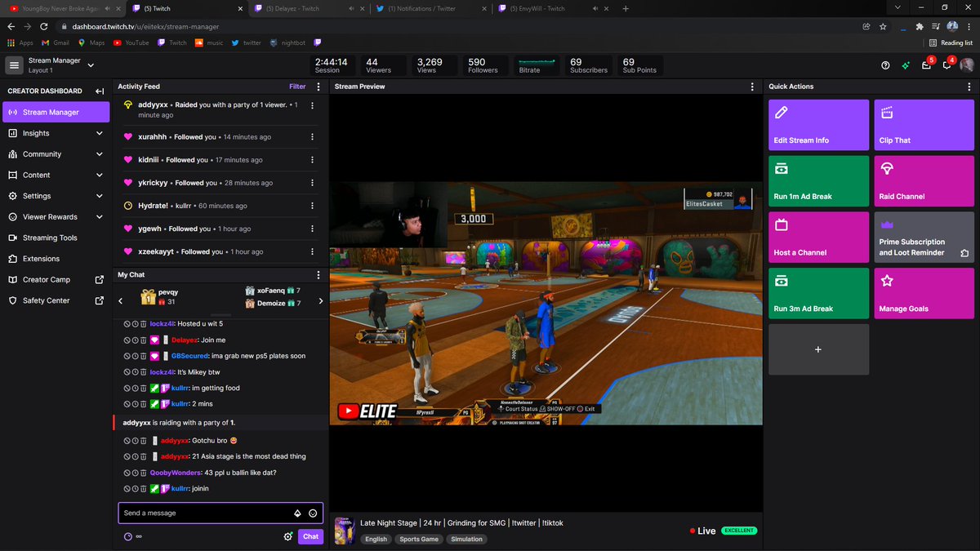Delete GBSecured's ps5 plates message
The height and width of the screenshot is (551, 980).
pyautogui.click(x=143, y=356)
